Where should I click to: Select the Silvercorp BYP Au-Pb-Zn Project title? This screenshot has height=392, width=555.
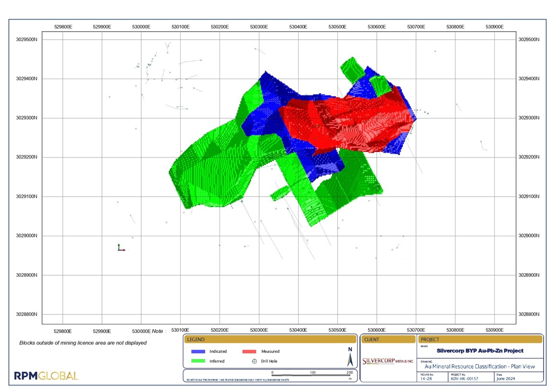click(479, 350)
